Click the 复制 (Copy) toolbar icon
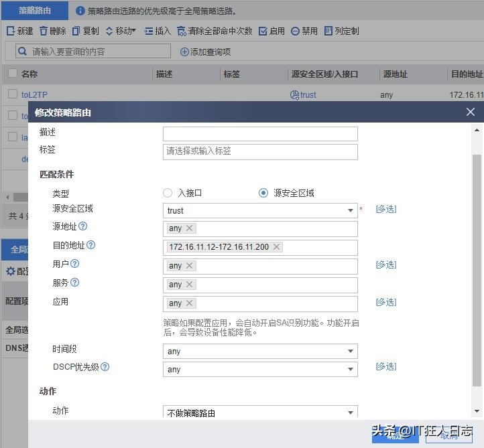The image size is (484, 448). [76, 31]
